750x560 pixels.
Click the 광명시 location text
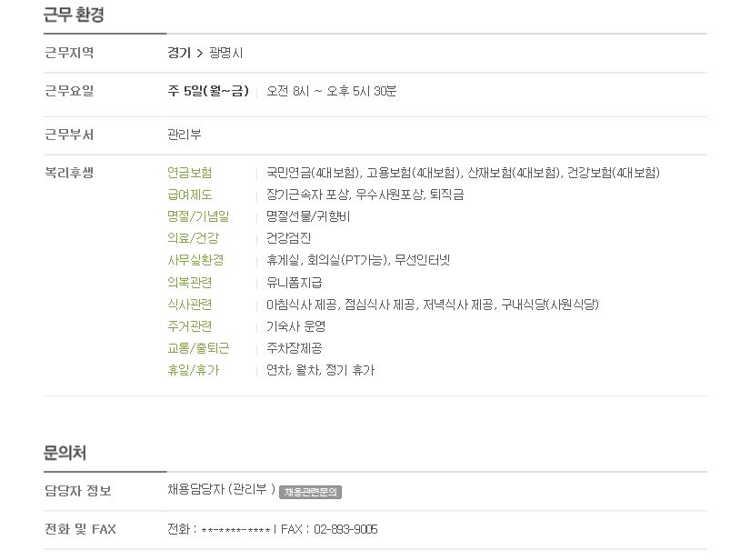pos(225,53)
